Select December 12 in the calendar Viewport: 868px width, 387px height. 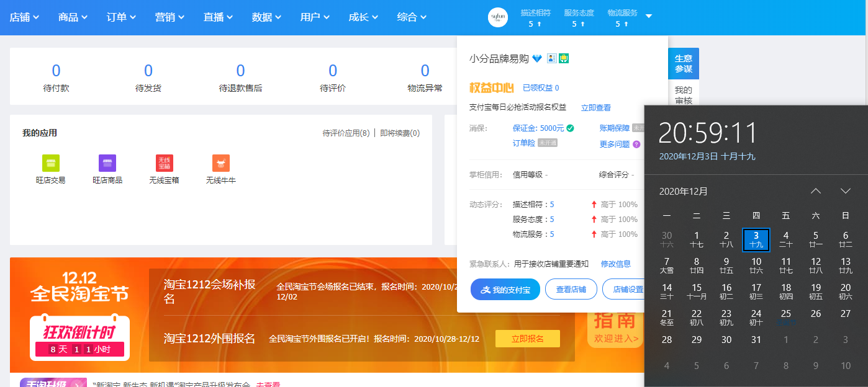[x=816, y=265]
